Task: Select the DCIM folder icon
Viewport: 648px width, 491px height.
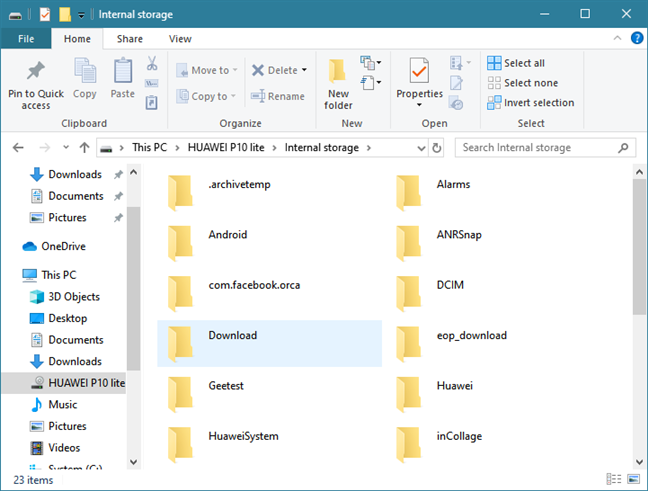Action: (x=408, y=293)
